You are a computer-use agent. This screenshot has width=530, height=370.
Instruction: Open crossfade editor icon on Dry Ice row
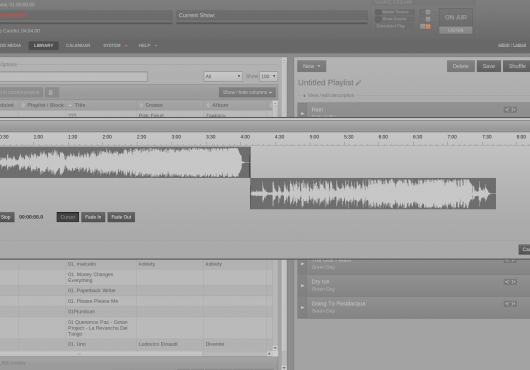click(510, 282)
